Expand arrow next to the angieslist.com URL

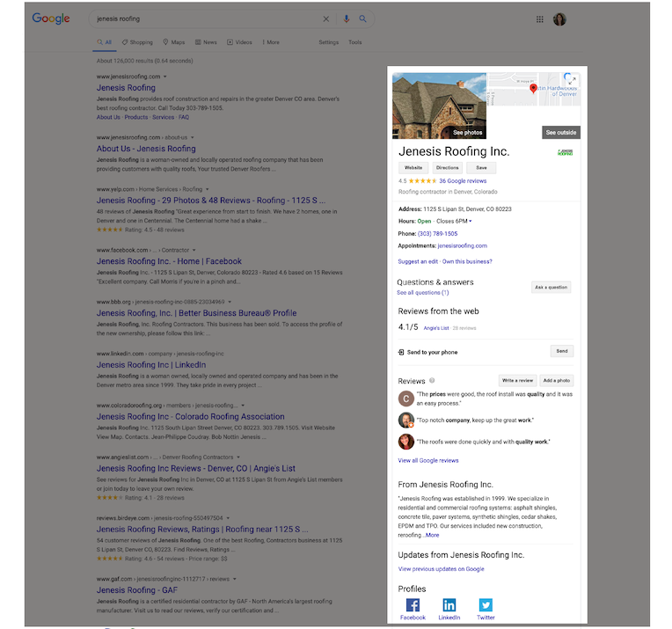click(x=238, y=457)
